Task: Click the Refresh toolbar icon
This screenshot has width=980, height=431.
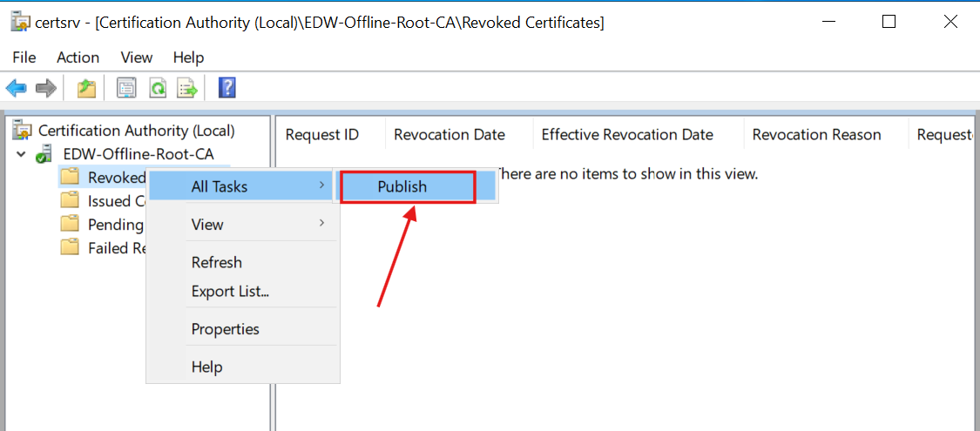Action: coord(158,88)
